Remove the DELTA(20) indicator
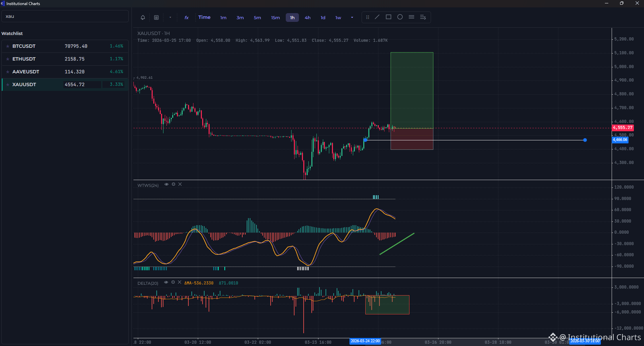 pos(180,282)
